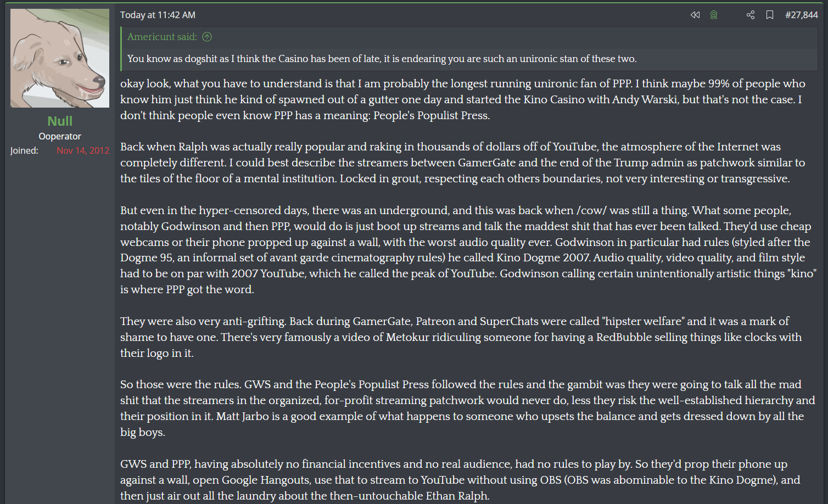
Task: Jump to quoted post via up-arrow icon
Action: [207, 37]
